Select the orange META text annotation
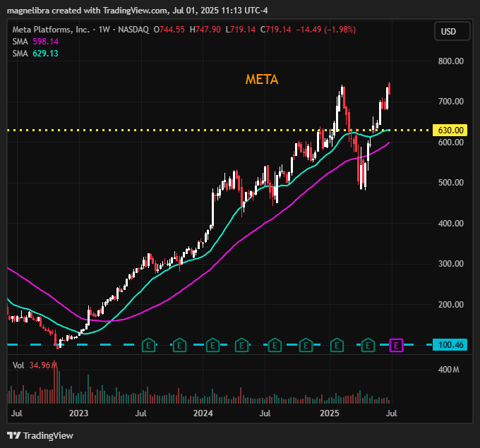Viewport: 480px width, 448px height. (262, 80)
